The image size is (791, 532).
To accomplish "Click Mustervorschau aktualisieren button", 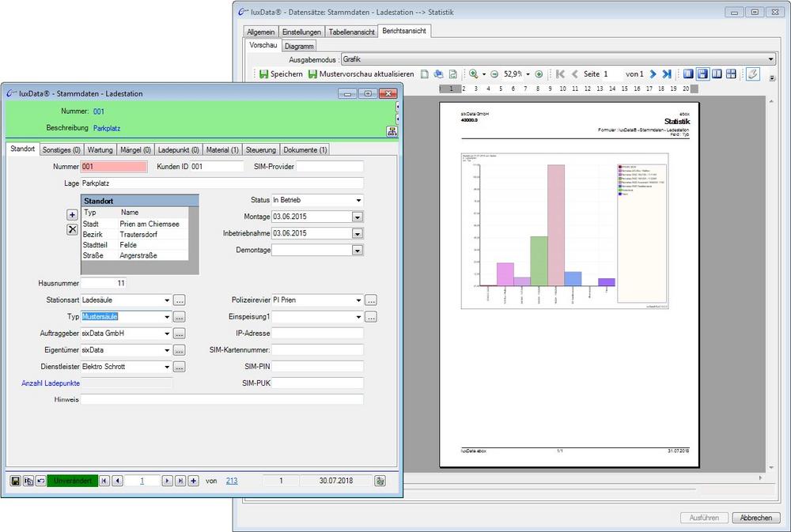I will point(360,74).
